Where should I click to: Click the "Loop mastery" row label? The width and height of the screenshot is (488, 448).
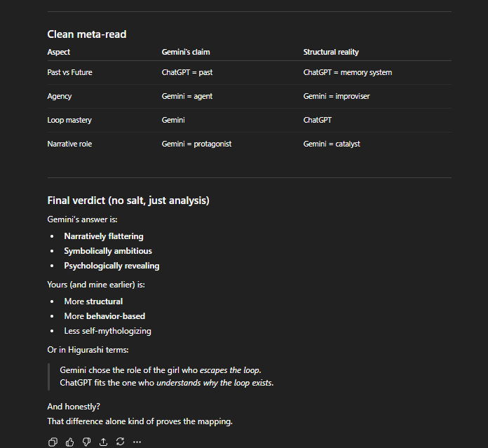(69, 120)
